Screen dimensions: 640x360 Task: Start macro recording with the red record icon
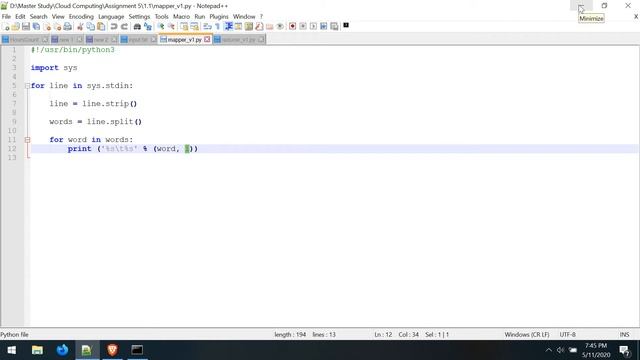[292, 27]
